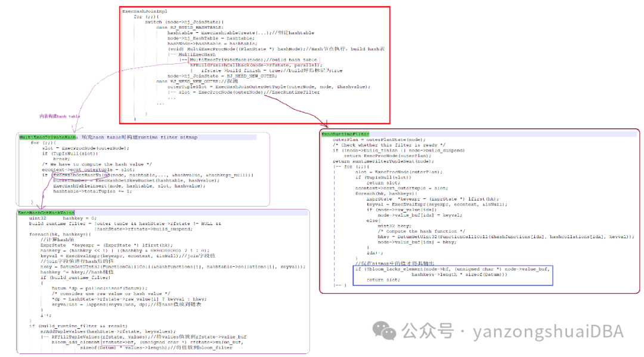Viewport: 644px width, 357px height.
Task: Select the 'if (build_runtime_filter && result)' line
Action: tap(78, 326)
